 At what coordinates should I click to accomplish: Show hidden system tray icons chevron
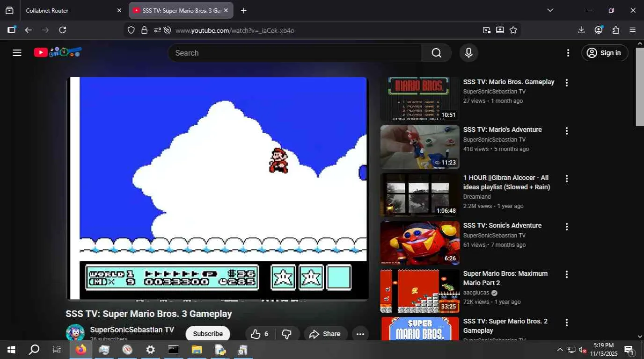pyautogui.click(x=560, y=350)
